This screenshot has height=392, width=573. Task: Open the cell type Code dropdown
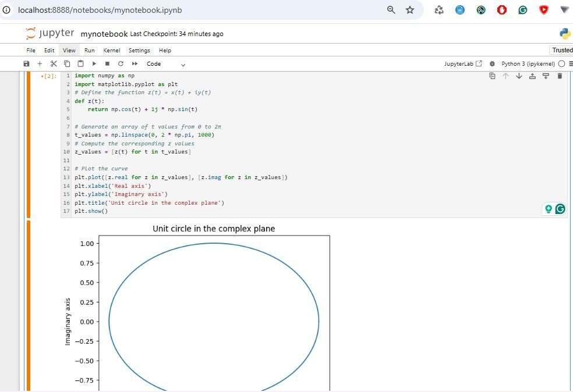tap(166, 63)
